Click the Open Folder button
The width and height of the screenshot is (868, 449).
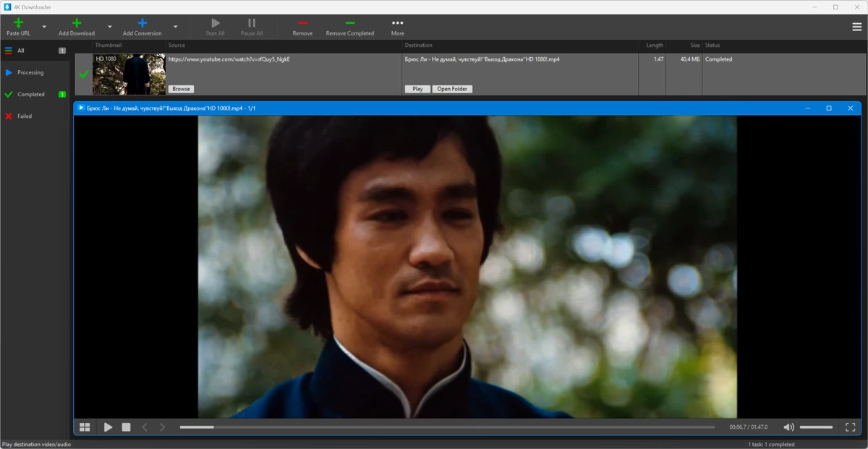[x=452, y=89]
